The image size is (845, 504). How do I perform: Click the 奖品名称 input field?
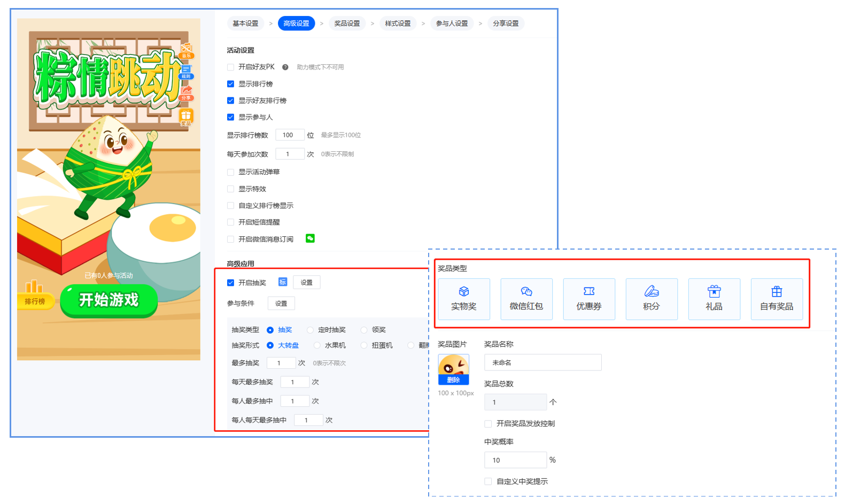pos(543,362)
